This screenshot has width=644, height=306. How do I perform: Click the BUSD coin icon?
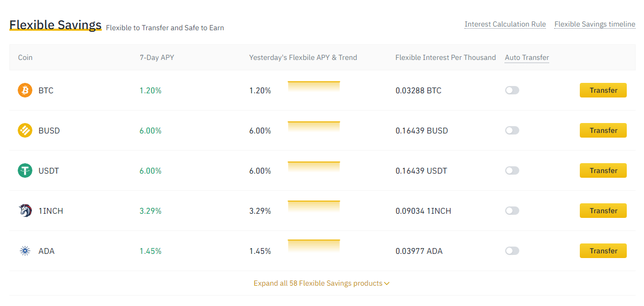[x=25, y=130]
